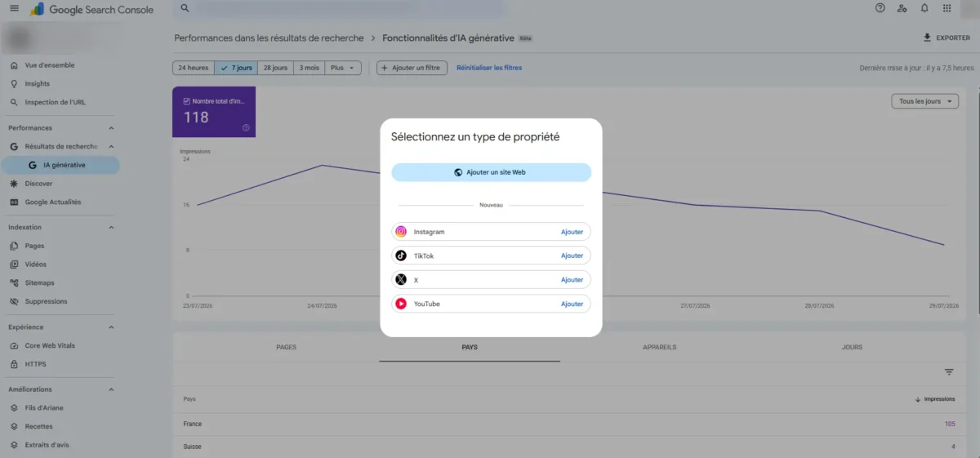Open the notifications bell
Viewport: 980px width, 458px height.
[924, 8]
